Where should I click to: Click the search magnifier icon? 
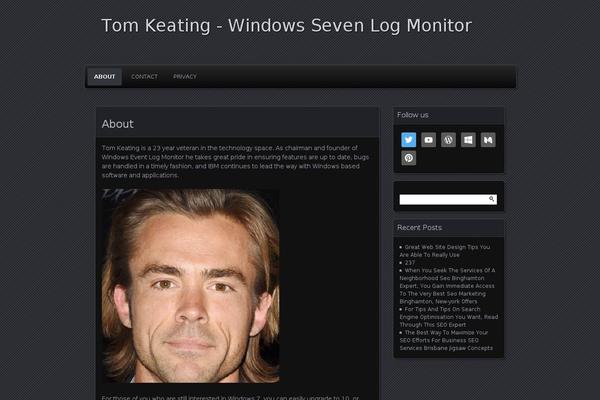(x=491, y=199)
